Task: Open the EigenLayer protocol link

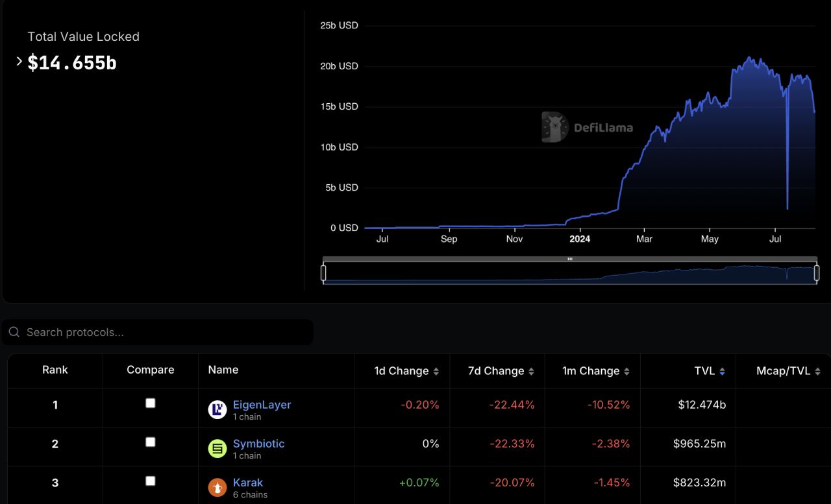Action: coord(262,405)
